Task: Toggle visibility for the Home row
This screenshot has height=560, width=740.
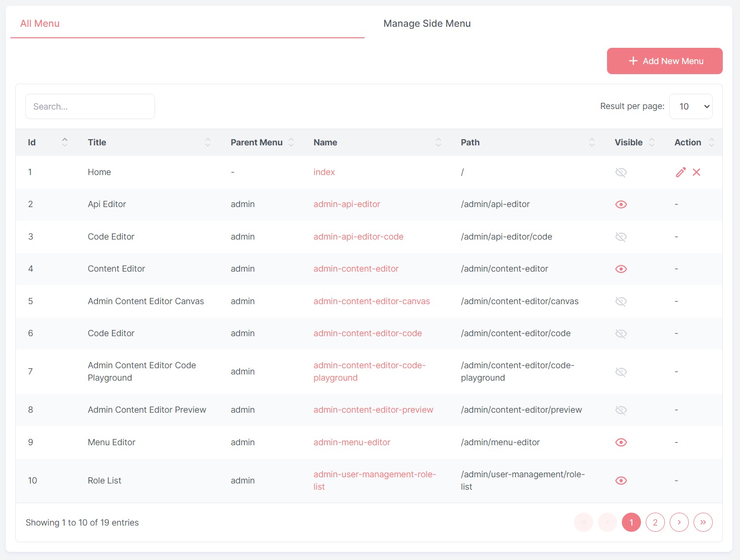Action: pyautogui.click(x=621, y=172)
